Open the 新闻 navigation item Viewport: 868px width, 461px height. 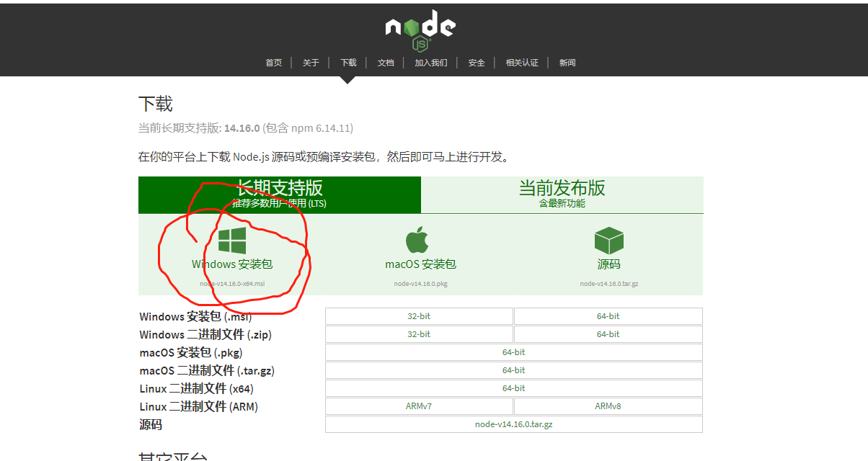(x=567, y=63)
